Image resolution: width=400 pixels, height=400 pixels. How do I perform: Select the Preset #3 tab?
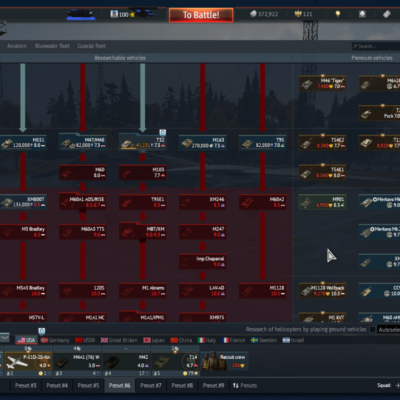pos(25,386)
